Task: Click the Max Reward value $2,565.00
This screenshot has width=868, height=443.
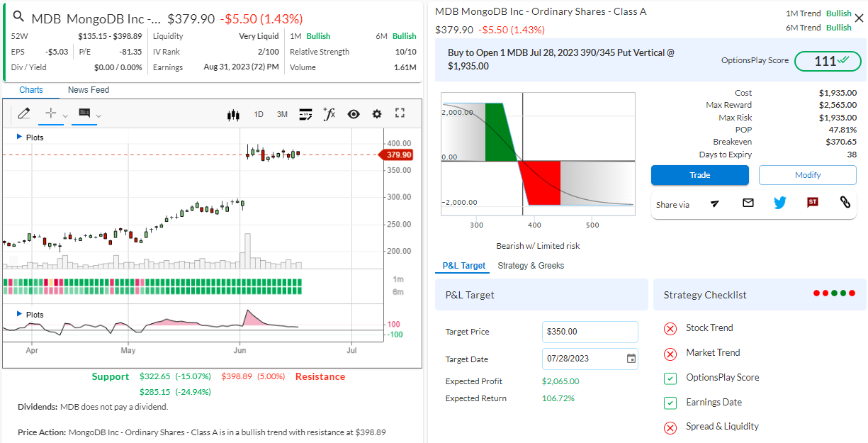Action: click(838, 105)
